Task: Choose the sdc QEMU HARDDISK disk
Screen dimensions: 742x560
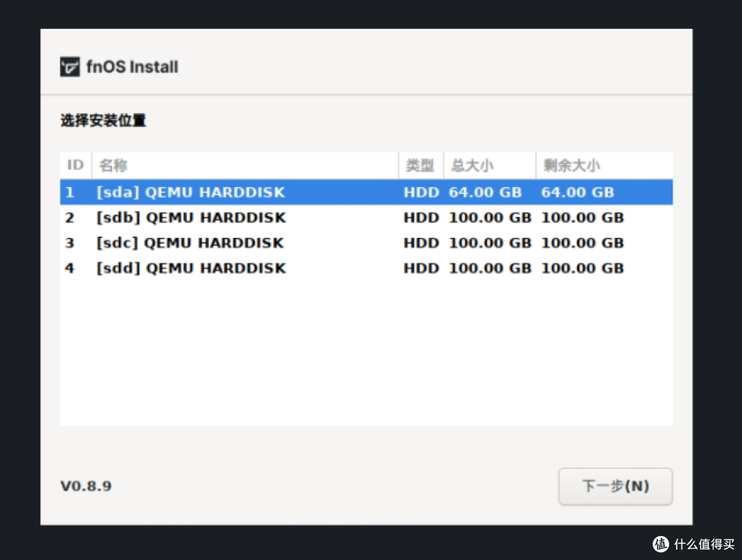Action: [x=366, y=243]
